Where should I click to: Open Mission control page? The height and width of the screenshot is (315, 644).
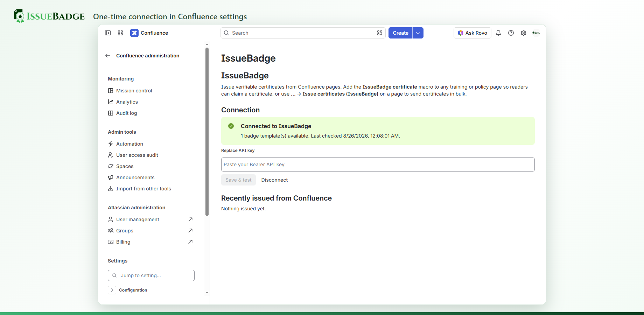click(x=134, y=91)
